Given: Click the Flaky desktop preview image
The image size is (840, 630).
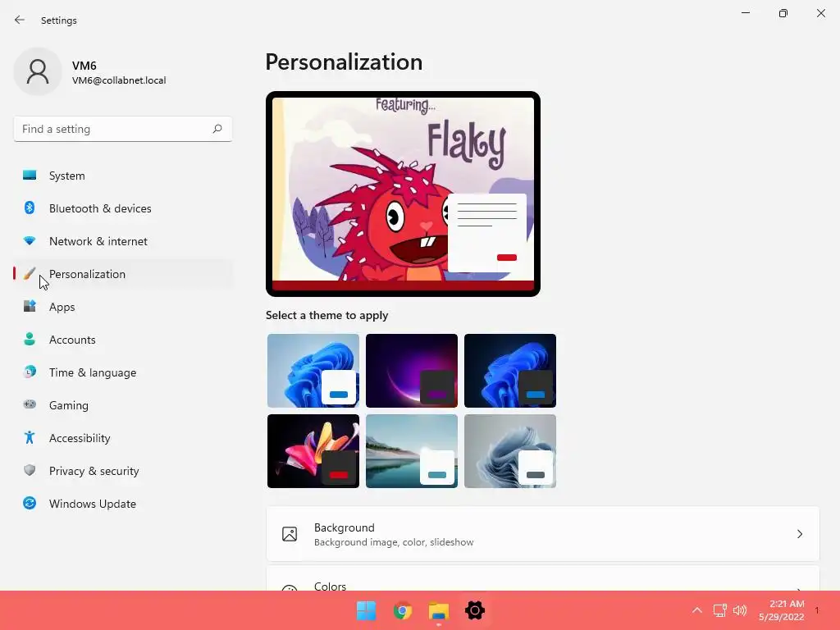Looking at the screenshot, I should 403,194.
